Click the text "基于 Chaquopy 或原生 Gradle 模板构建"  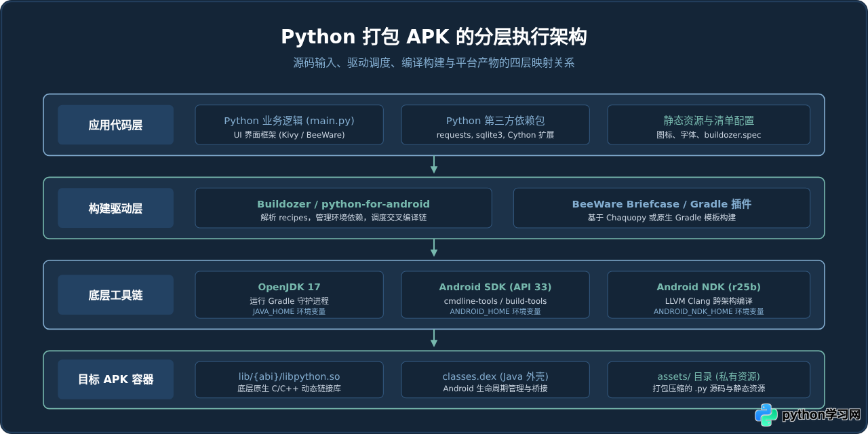pyautogui.click(x=661, y=218)
